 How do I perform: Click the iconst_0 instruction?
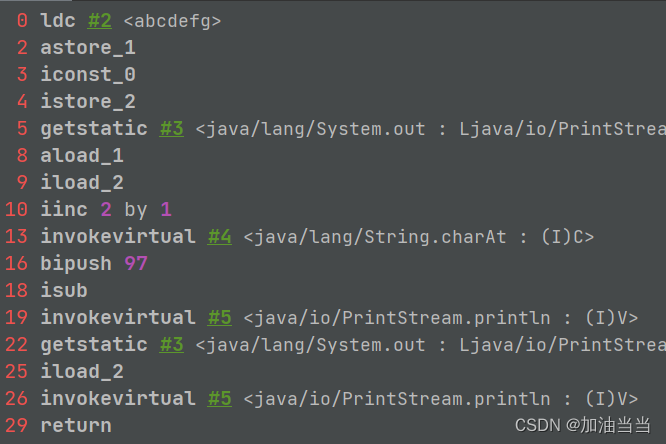coord(88,74)
